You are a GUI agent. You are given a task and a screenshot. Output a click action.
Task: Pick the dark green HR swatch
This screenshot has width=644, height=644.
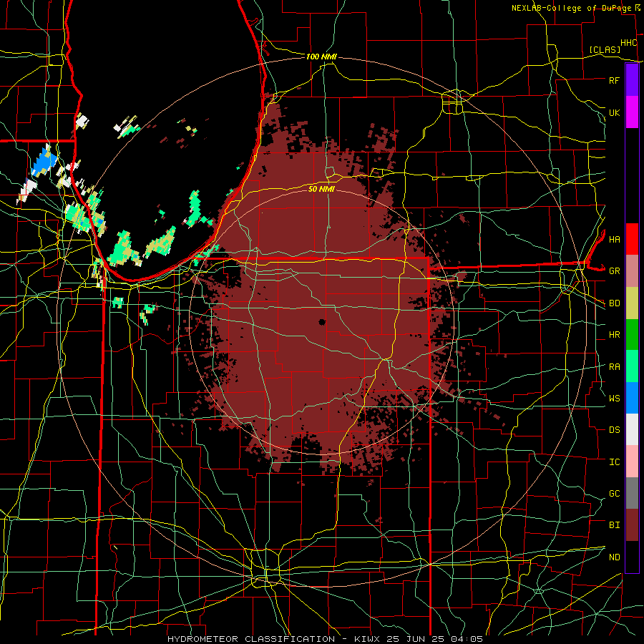[632, 334]
